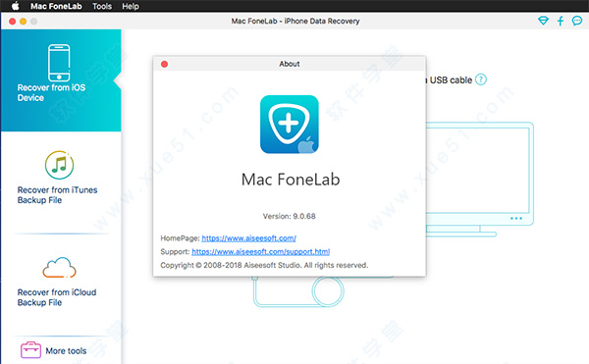Select Recover from iOS Device phone icon
The width and height of the screenshot is (589, 364).
pyautogui.click(x=59, y=63)
